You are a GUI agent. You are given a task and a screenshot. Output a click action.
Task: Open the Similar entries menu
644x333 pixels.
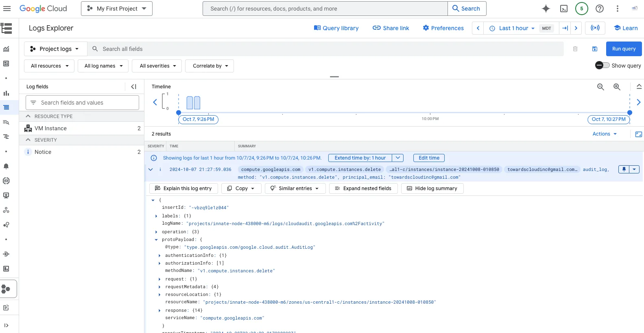click(x=295, y=188)
